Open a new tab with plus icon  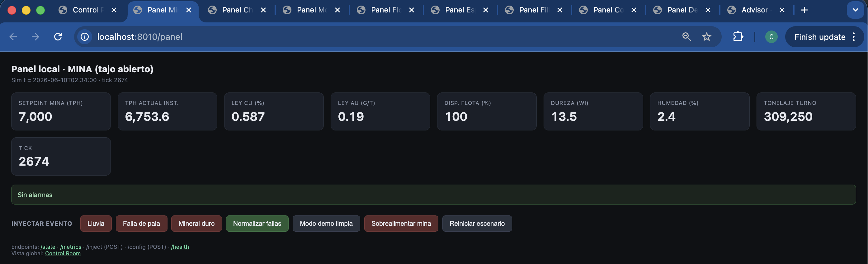[804, 10]
